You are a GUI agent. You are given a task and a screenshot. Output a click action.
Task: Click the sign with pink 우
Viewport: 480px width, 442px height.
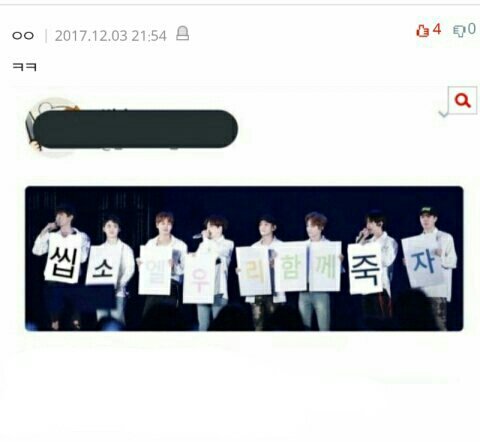pyautogui.click(x=199, y=279)
